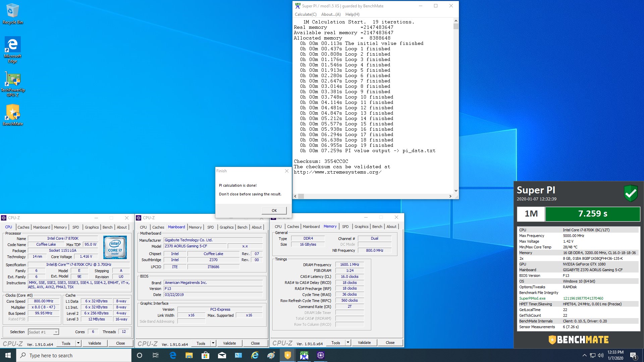
Task: Click the BIOS Date value 03/22/2019
Action: click(213, 295)
